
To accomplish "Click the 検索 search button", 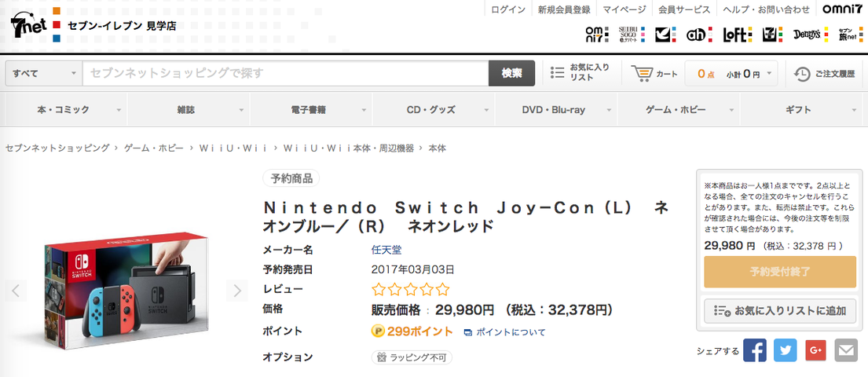I will coord(511,73).
